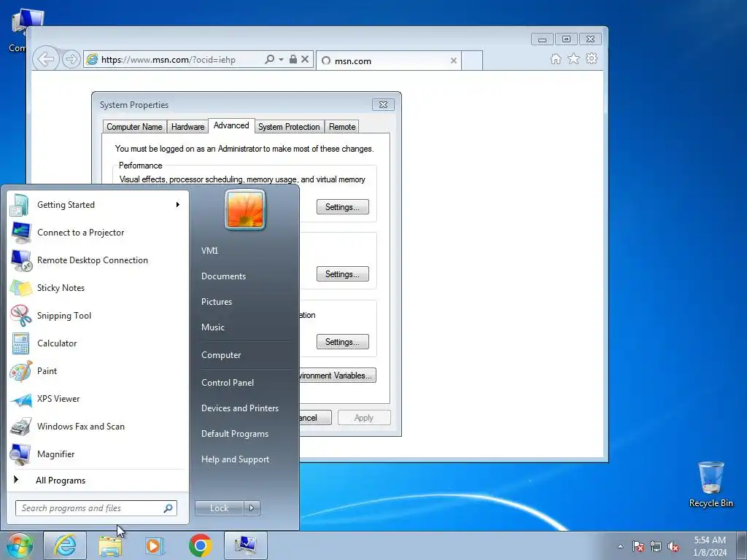747x560 pixels.
Task: Switch to the Hardware tab
Action: [187, 127]
